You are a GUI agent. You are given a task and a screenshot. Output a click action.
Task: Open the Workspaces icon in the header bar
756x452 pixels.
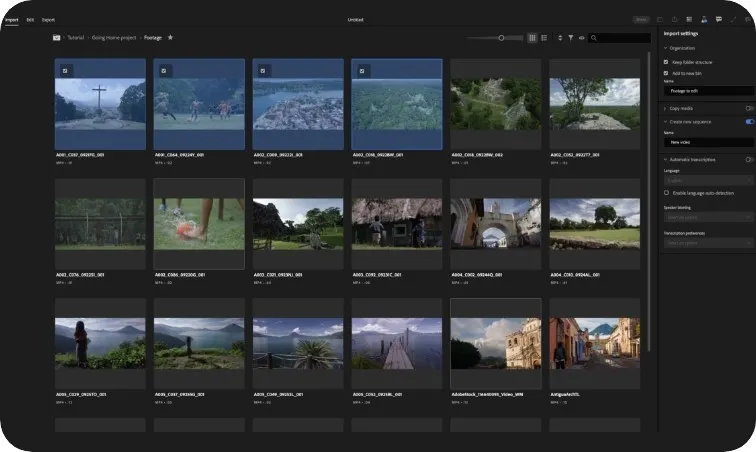(x=689, y=19)
